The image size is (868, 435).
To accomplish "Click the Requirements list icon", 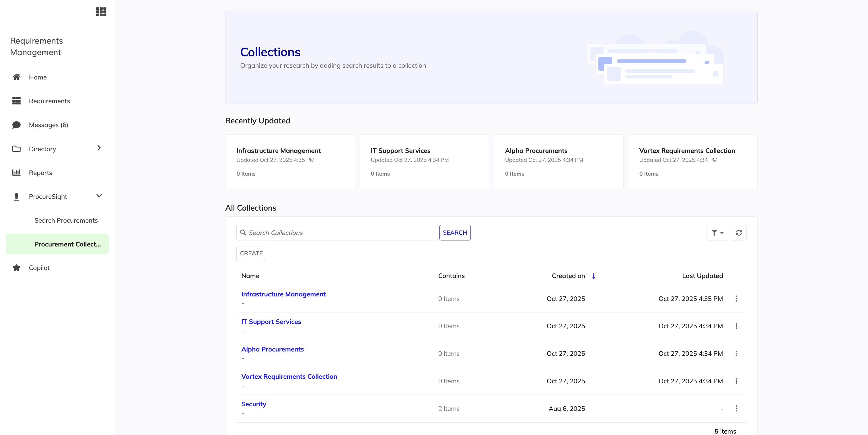I will point(16,101).
